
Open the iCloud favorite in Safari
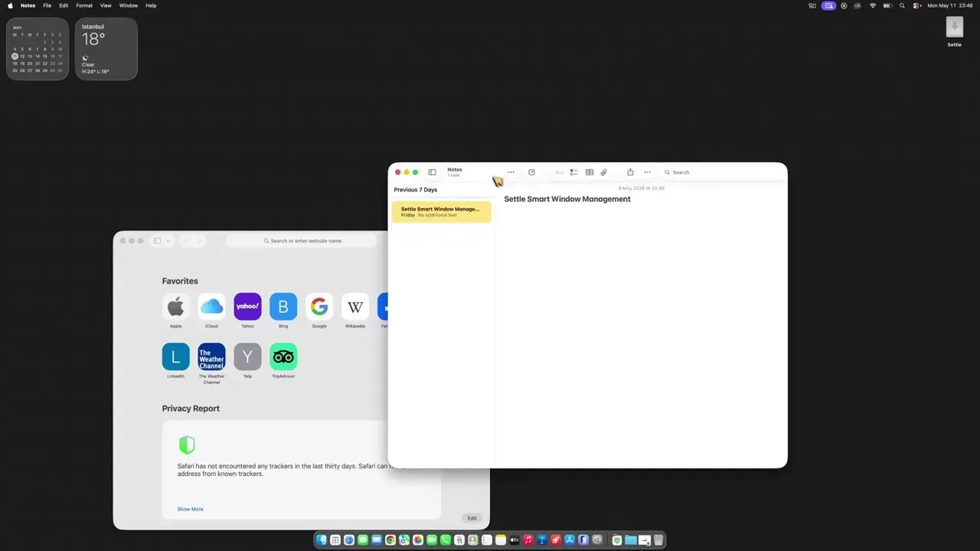211,307
